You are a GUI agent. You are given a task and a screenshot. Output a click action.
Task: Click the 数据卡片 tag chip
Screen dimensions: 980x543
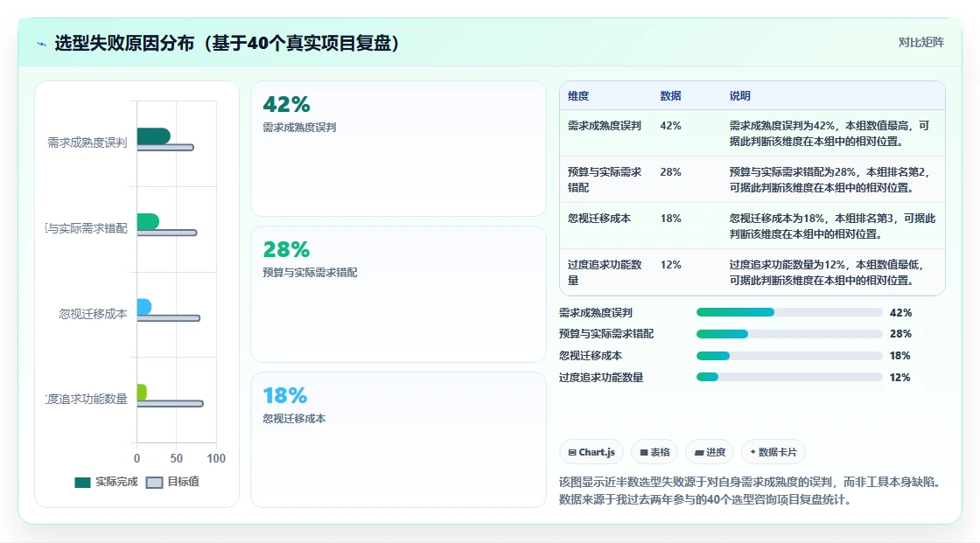pos(773,452)
